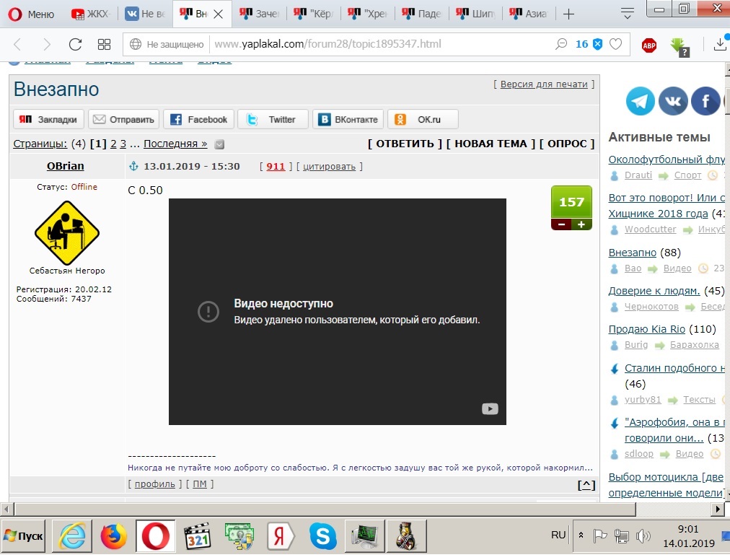Image resolution: width=730 pixels, height=560 pixels.
Task: Open the Facebook round icon in sidebar
Action: (x=705, y=100)
